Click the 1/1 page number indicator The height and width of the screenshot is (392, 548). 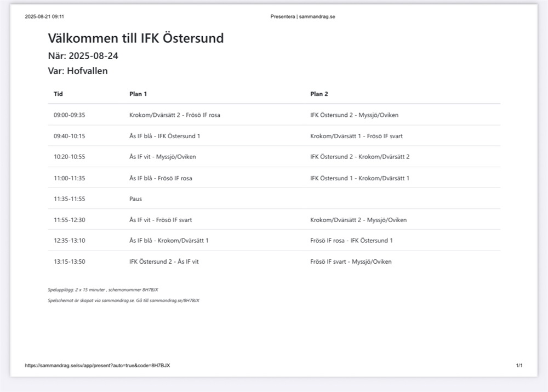(x=519, y=366)
